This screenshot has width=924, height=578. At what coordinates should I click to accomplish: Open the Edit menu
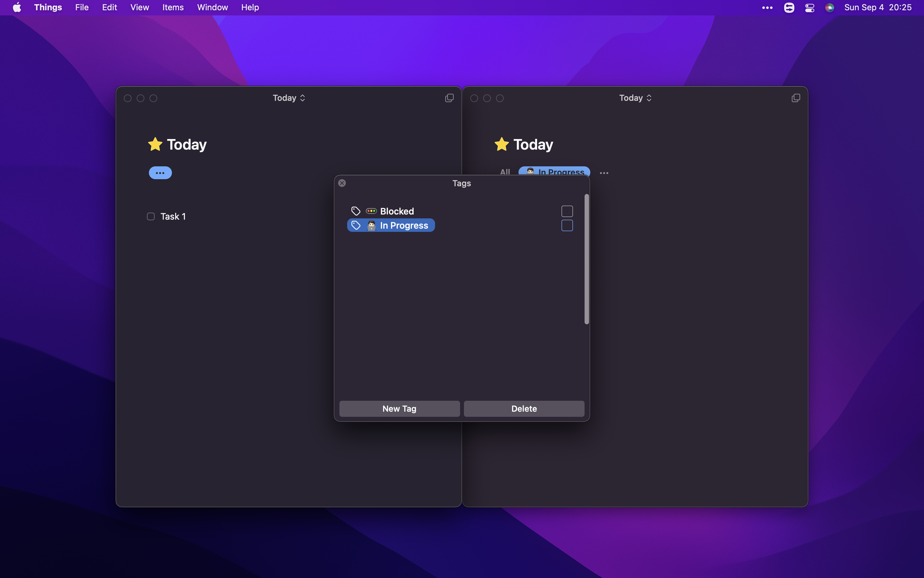(x=110, y=7)
